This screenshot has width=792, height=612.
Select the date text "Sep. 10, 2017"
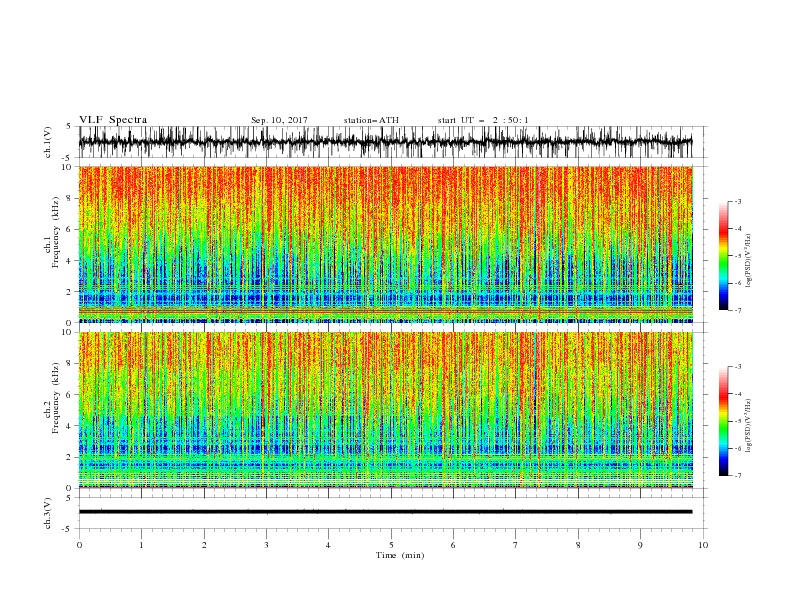pyautogui.click(x=279, y=120)
